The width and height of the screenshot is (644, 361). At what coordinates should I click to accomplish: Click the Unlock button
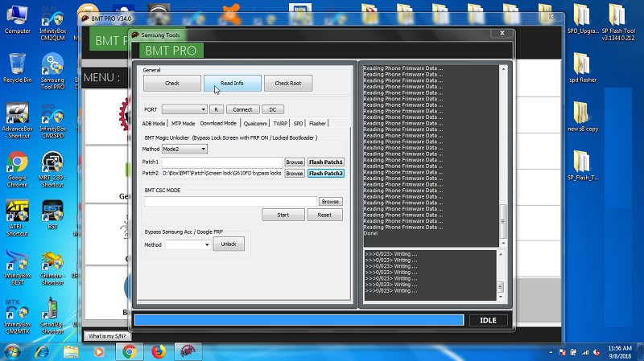pyautogui.click(x=229, y=244)
